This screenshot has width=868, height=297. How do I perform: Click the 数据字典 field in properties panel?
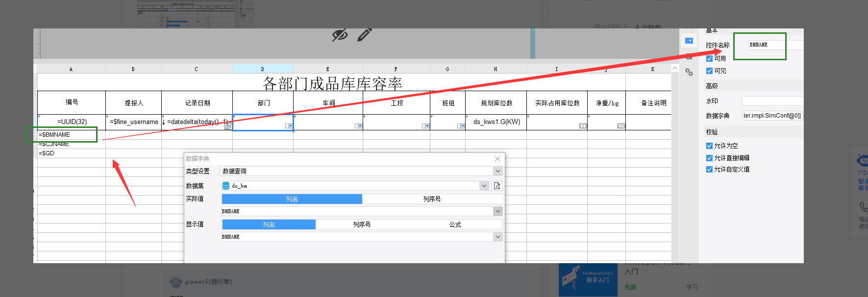point(772,116)
